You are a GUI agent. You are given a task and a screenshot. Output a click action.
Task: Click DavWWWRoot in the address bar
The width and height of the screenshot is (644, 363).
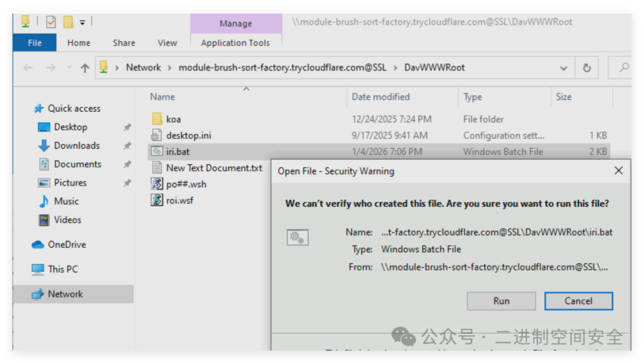tap(435, 67)
